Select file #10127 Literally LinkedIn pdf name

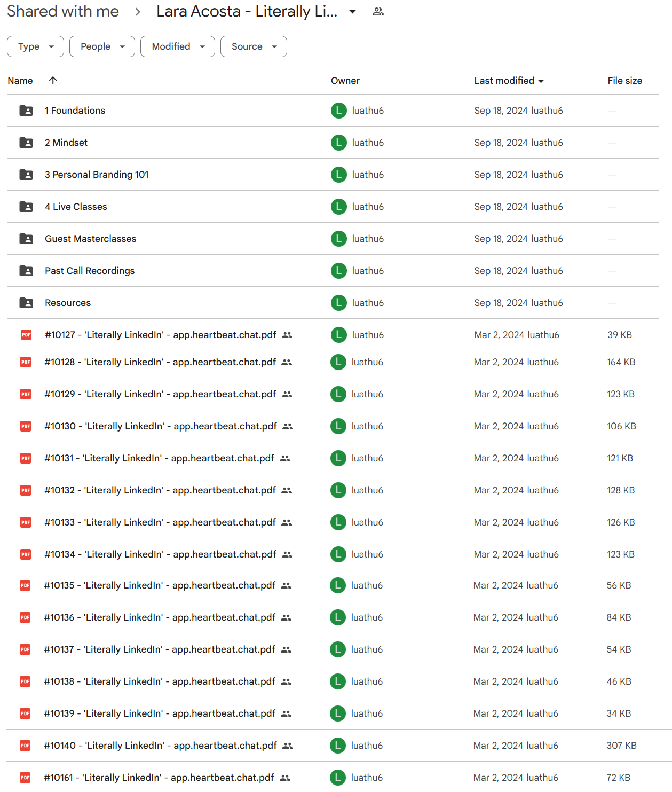tap(161, 335)
